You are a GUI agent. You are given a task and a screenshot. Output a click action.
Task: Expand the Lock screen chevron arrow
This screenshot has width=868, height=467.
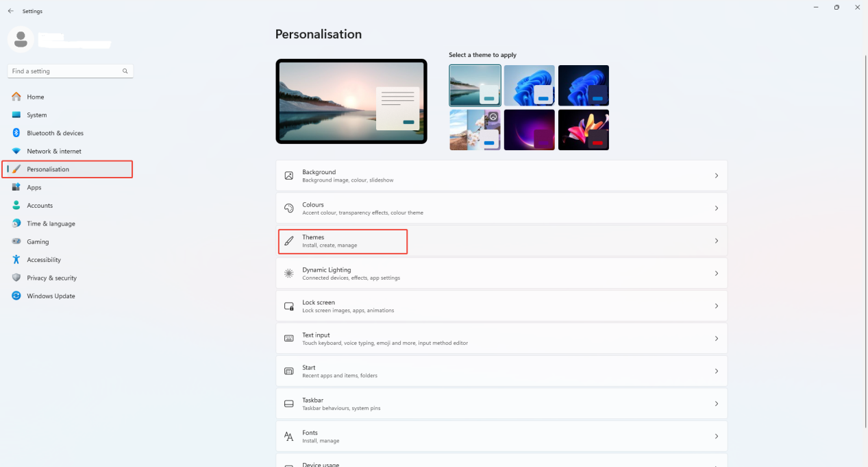pyautogui.click(x=716, y=306)
